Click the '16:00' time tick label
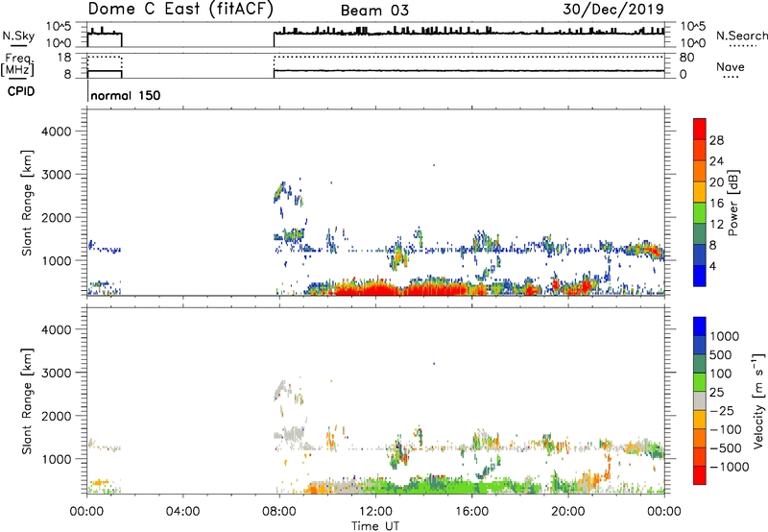 coord(471,512)
